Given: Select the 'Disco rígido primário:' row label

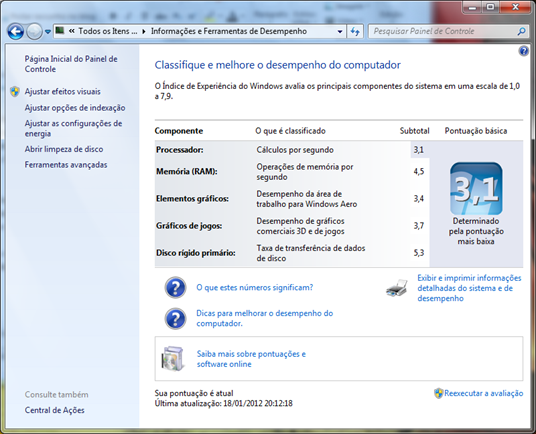Looking at the screenshot, I should (x=196, y=253).
